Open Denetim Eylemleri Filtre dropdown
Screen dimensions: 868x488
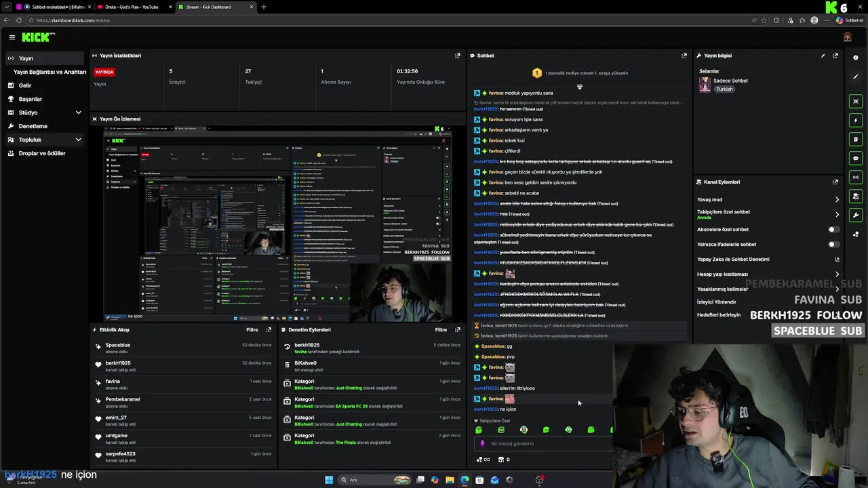tap(441, 329)
